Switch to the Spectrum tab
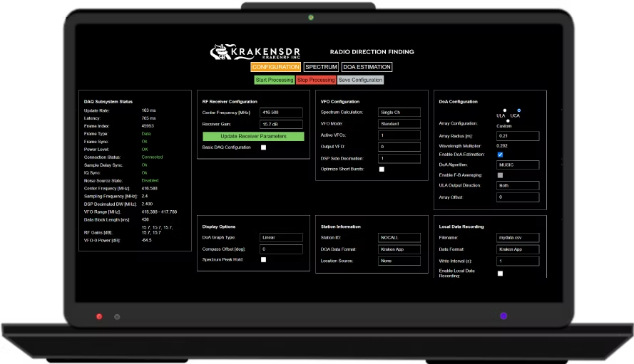The image size is (634, 364). pyautogui.click(x=321, y=67)
